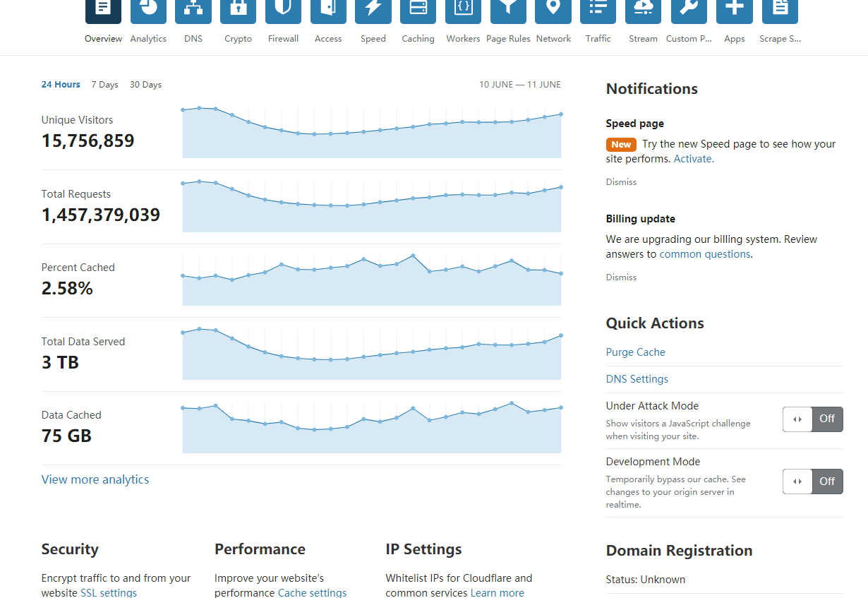Open the Page Rules funnel icon
The width and height of the screenshot is (868, 598).
(x=508, y=10)
